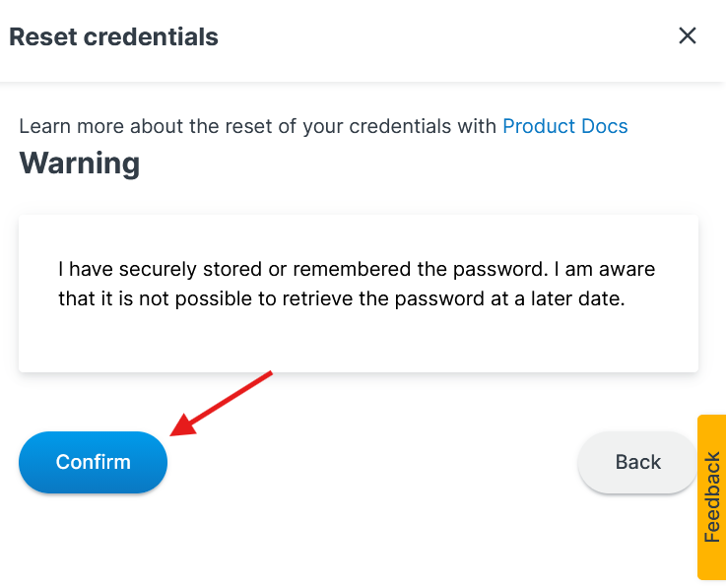The height and width of the screenshot is (588, 726).
Task: Click the word 'Reset' in the header
Action: [x=41, y=37]
